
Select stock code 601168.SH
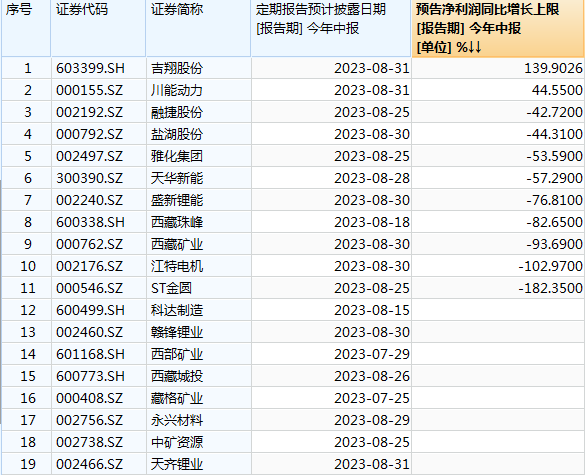tap(90, 354)
